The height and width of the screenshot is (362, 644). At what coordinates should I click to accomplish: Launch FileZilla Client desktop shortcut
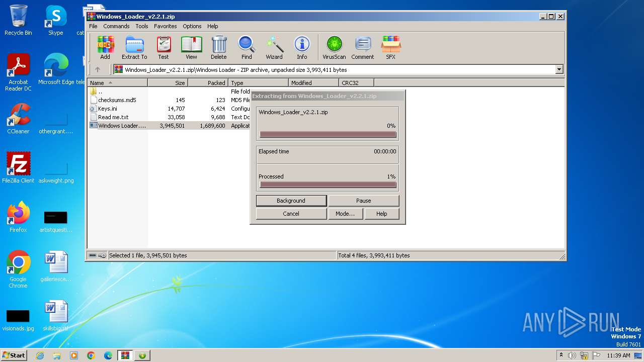(18, 168)
